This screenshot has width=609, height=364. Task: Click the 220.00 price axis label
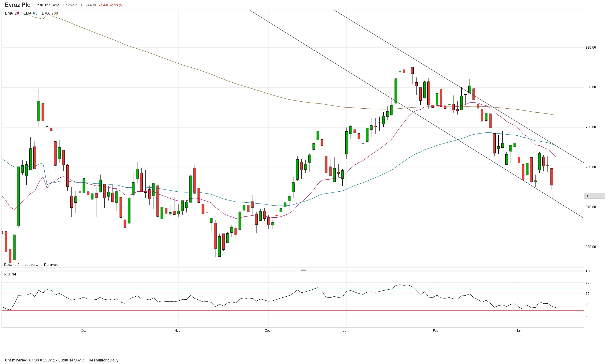tap(591, 247)
